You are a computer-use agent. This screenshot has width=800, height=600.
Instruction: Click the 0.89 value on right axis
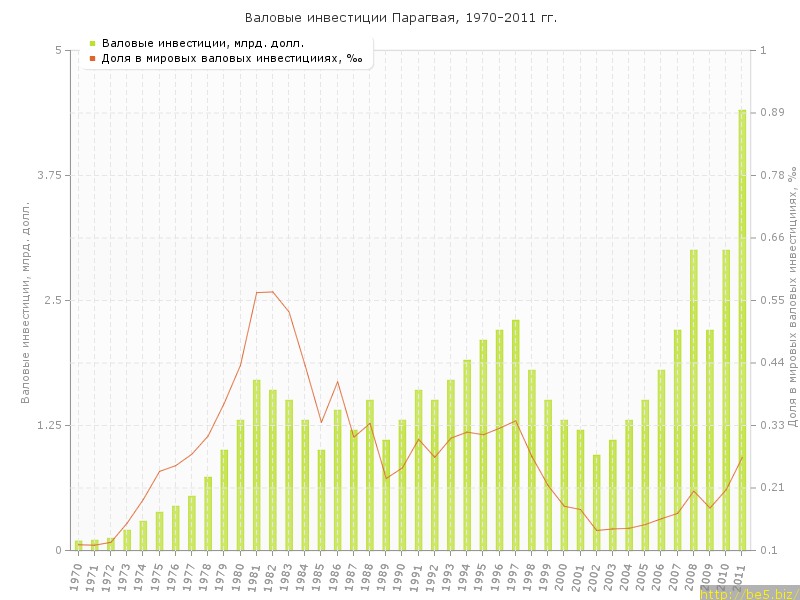click(x=774, y=113)
